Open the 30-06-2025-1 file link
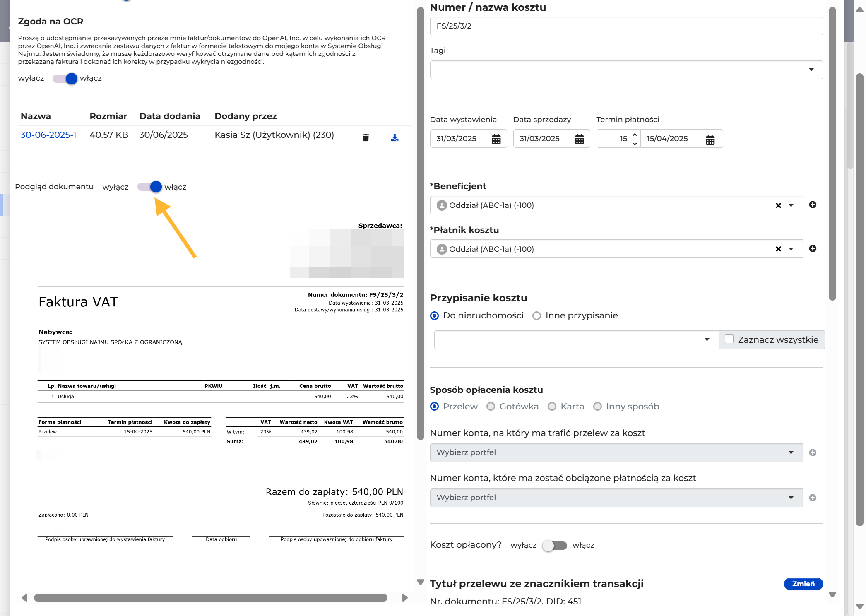 point(48,135)
